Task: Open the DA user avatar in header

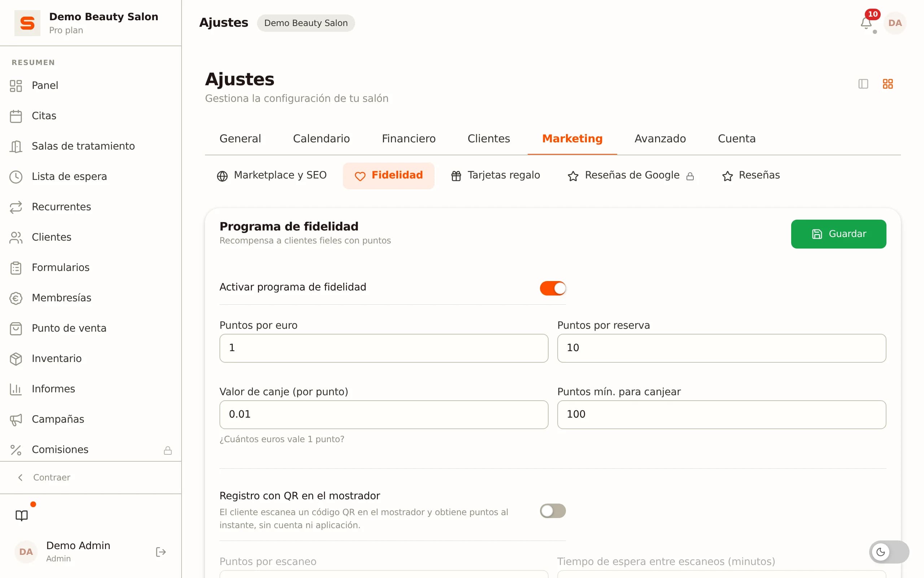Action: tap(895, 23)
